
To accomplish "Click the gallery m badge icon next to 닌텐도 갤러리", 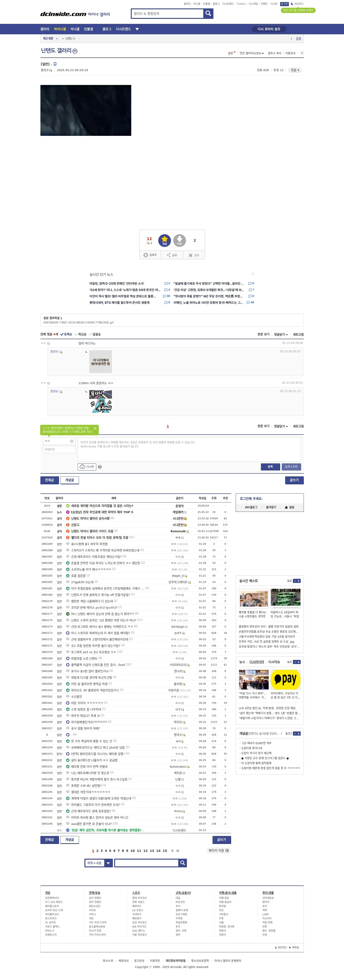I will 75,51.
